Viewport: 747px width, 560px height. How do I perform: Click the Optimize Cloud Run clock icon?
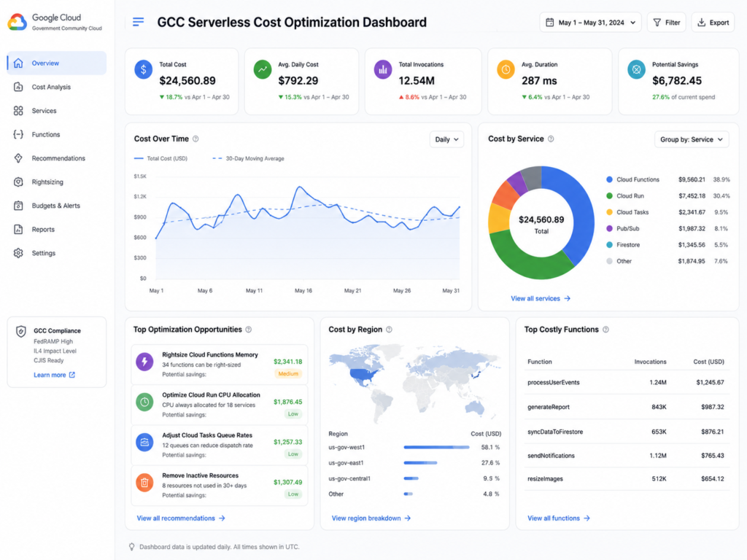tap(144, 402)
